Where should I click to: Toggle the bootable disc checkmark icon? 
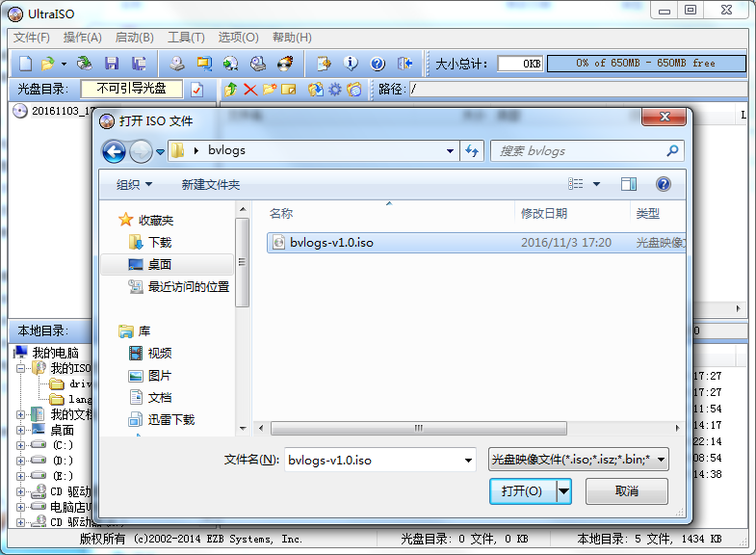point(197,90)
